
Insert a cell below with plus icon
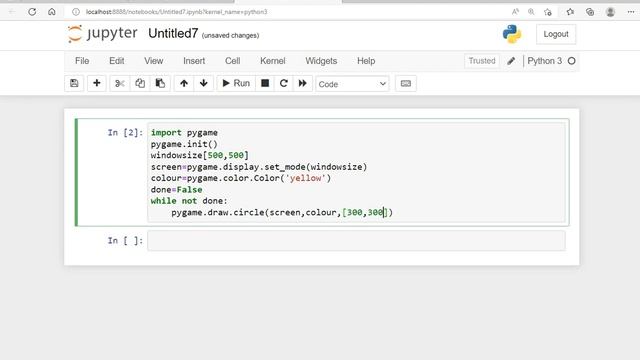coord(97,83)
